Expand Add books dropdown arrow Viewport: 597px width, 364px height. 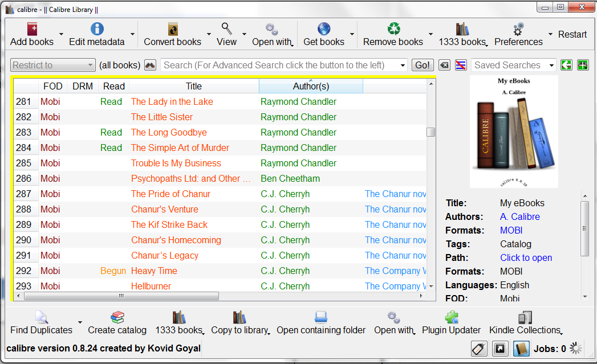click(x=62, y=34)
